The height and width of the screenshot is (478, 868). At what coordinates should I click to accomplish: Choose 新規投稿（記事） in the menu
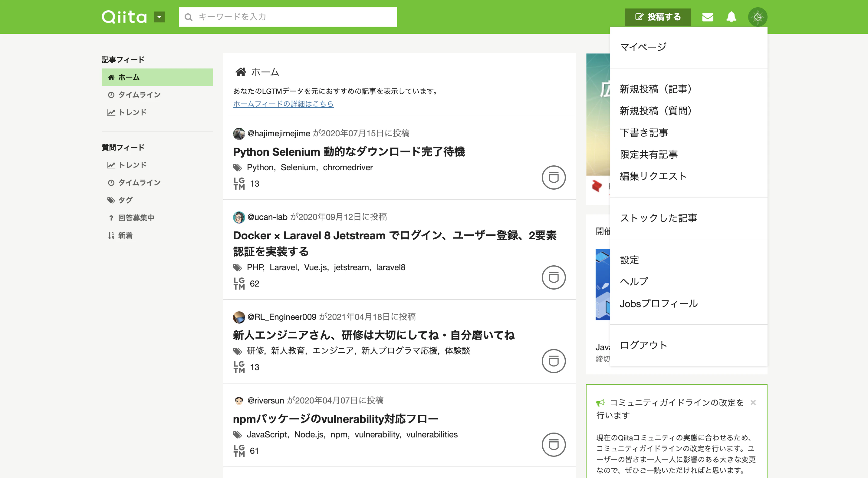click(x=656, y=89)
